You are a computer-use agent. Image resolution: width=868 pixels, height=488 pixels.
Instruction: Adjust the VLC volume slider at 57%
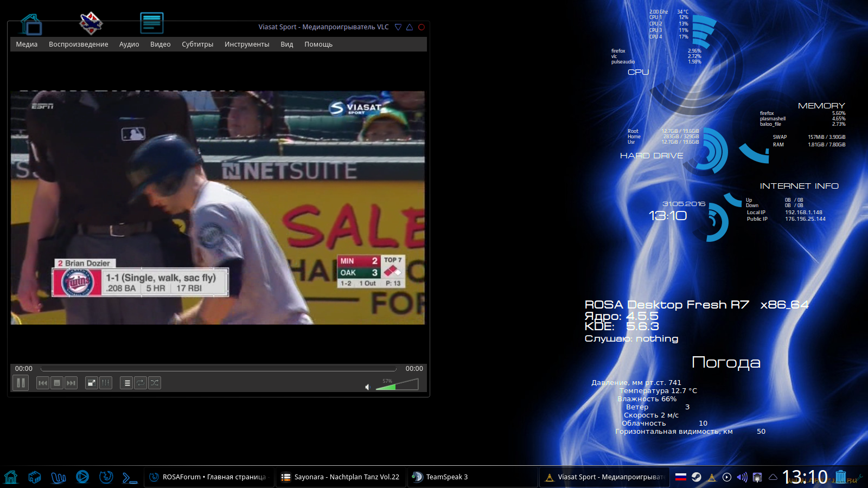click(x=397, y=384)
